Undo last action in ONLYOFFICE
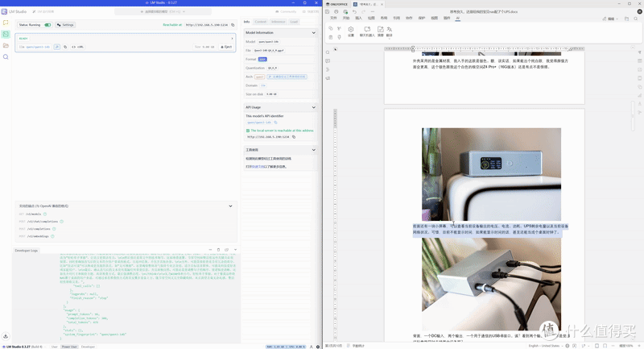This screenshot has height=349, width=644. pos(354,11)
